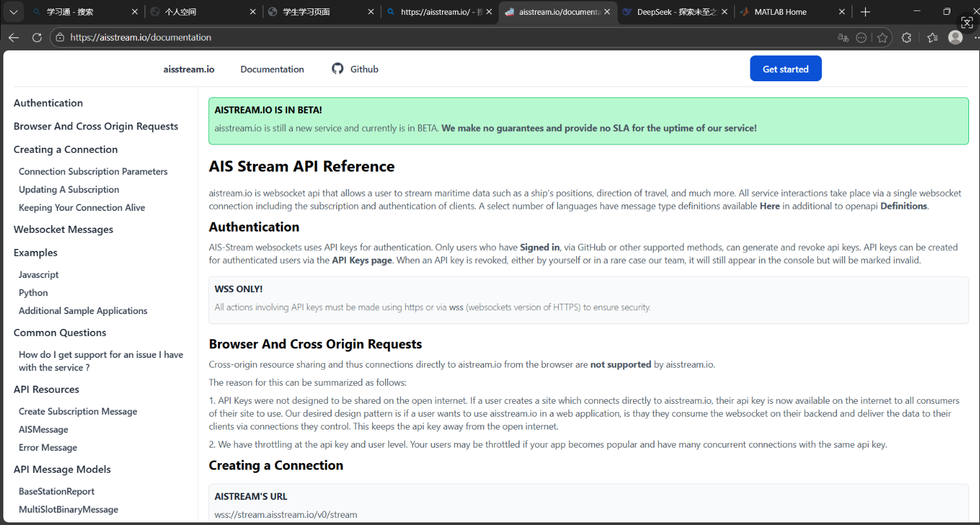Open the support for an issue question
The height and width of the screenshot is (525, 980).
101,361
